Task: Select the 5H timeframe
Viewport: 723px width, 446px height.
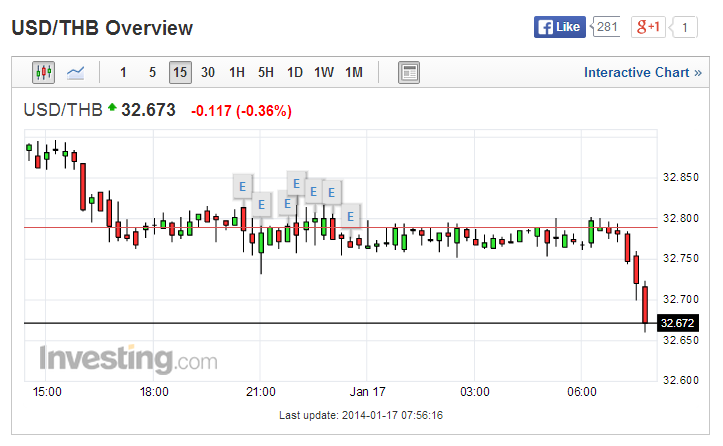Action: (x=266, y=72)
